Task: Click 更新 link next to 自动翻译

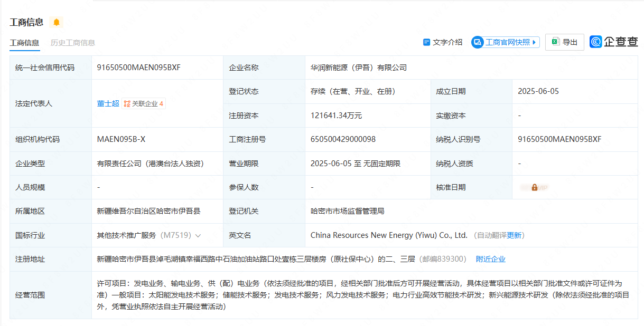Action: pos(514,235)
